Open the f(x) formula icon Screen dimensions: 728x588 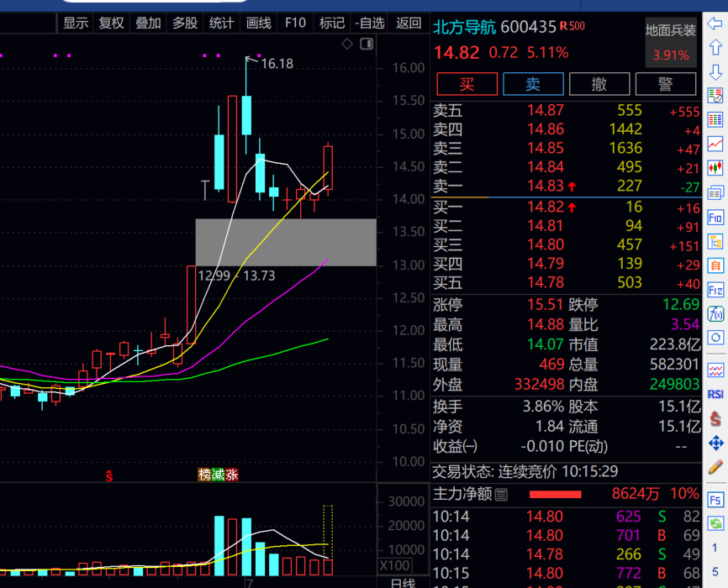click(715, 314)
